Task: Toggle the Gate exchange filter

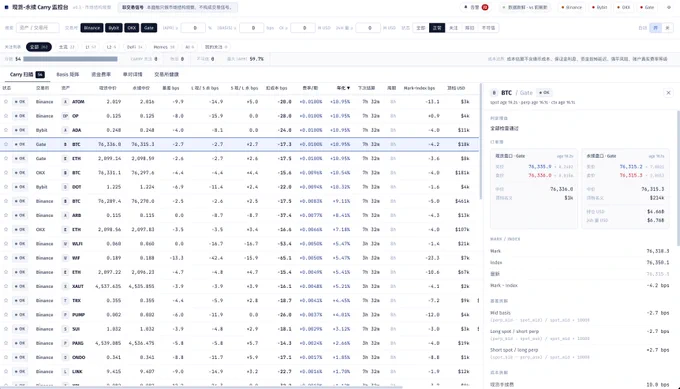Action: coord(149,28)
